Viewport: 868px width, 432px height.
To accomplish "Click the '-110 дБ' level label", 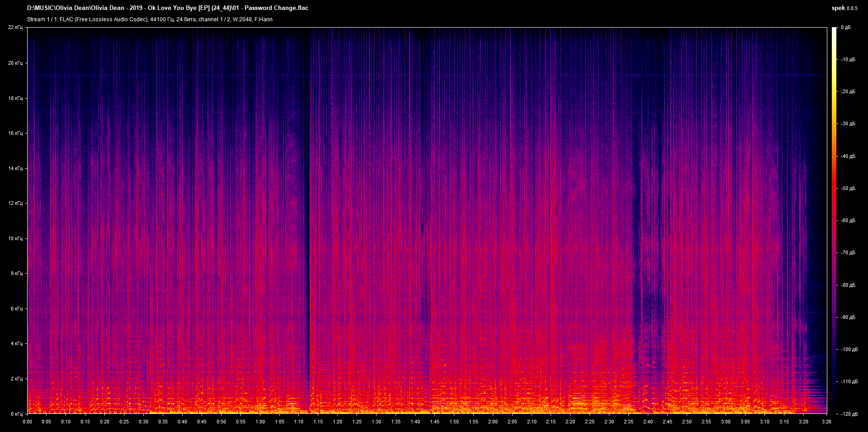I will 849,382.
